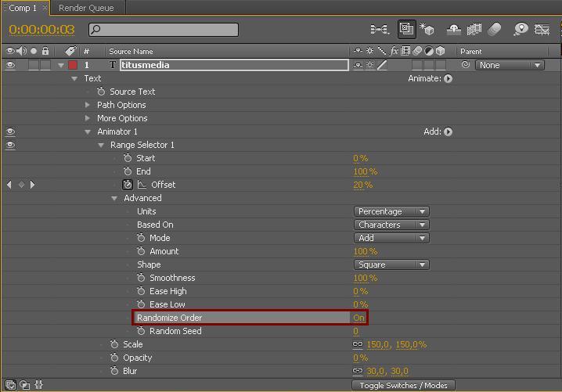Click Toggle Switches / Modes button
Screen dimensions: 562x392
pos(403,385)
